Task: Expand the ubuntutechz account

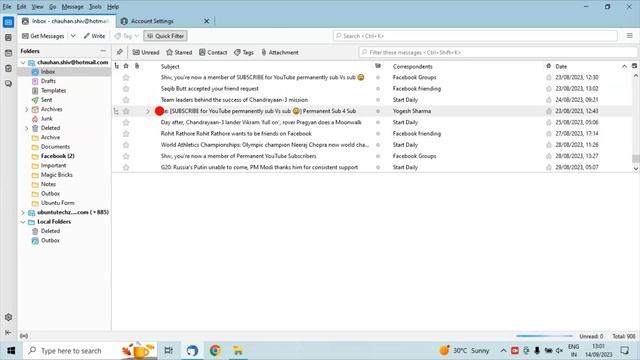Action: [x=23, y=213]
